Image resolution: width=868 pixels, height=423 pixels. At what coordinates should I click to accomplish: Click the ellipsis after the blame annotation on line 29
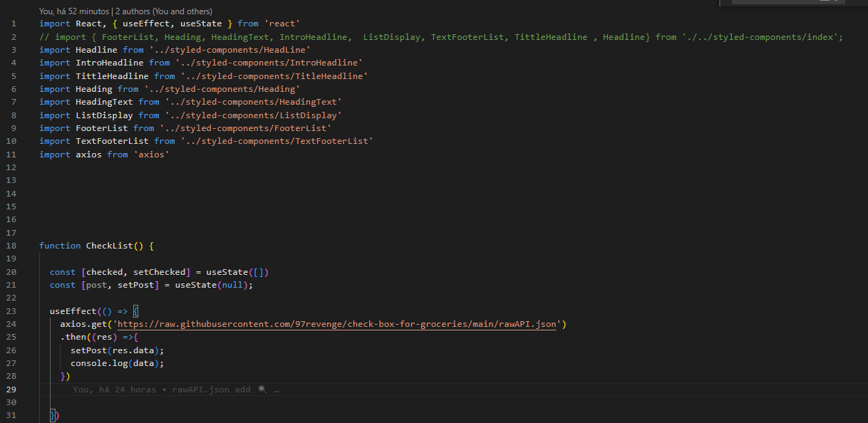276,390
